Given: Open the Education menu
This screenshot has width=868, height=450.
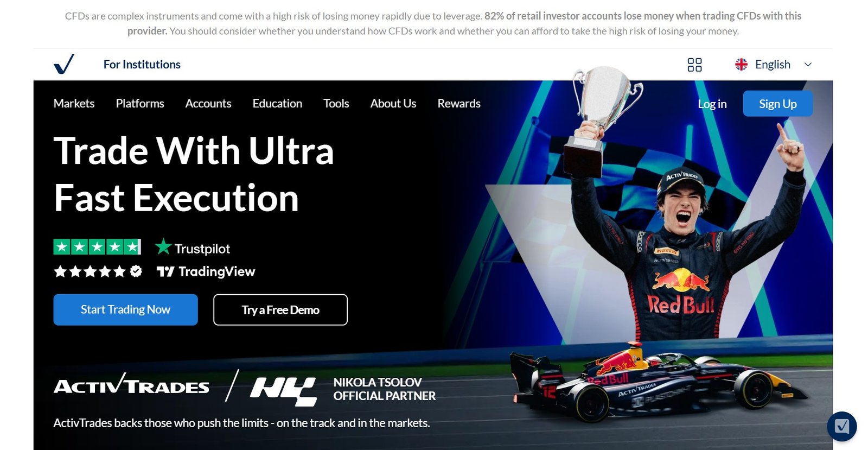Looking at the screenshot, I should click(x=277, y=103).
